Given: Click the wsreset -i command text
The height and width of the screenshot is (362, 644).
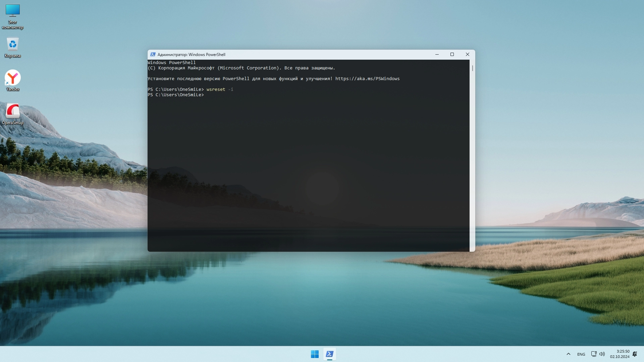Looking at the screenshot, I should coord(219,89).
